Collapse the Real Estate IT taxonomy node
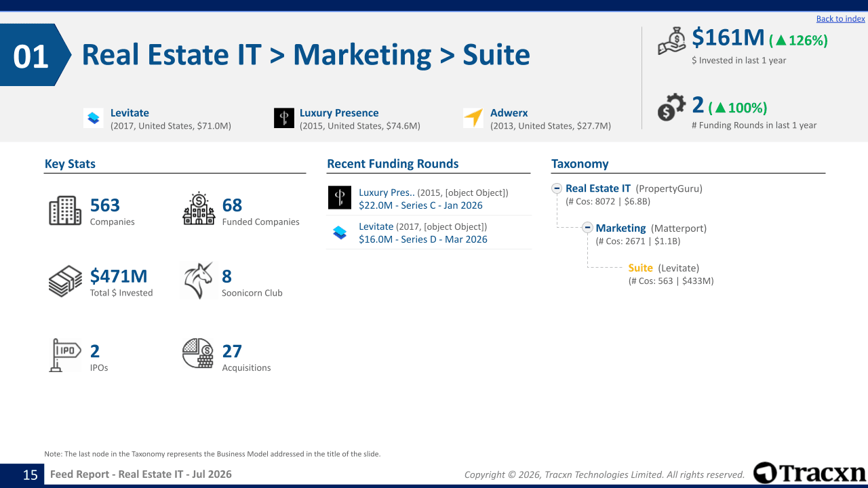 tap(557, 189)
